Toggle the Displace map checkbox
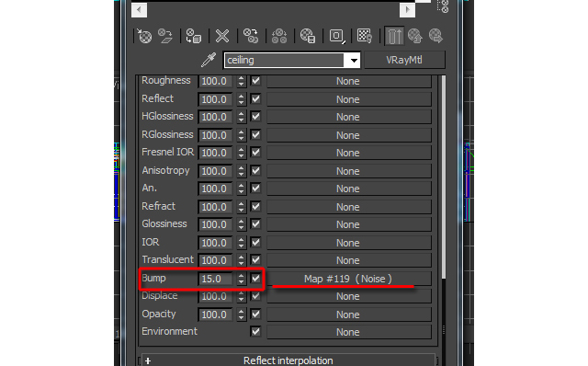588x366 pixels. click(255, 296)
